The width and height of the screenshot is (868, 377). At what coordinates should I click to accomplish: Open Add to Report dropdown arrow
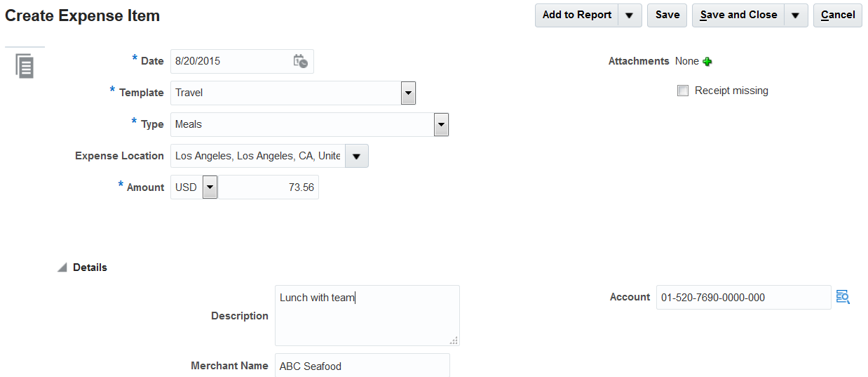point(630,15)
